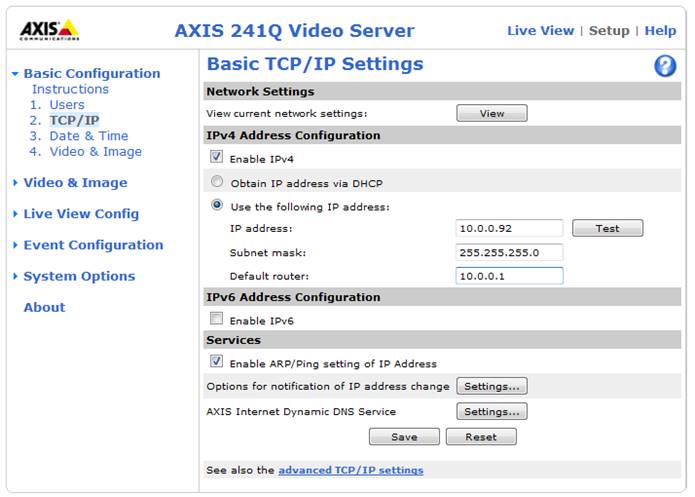Image resolution: width=695 pixels, height=497 pixels.
Task: Expand Live View Config menu
Action: pos(81,214)
